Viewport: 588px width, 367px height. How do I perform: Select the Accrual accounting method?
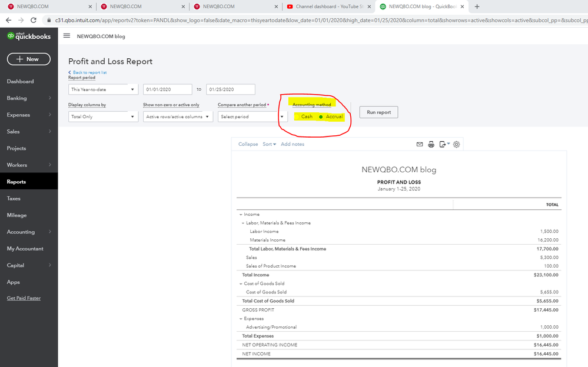[321, 116]
